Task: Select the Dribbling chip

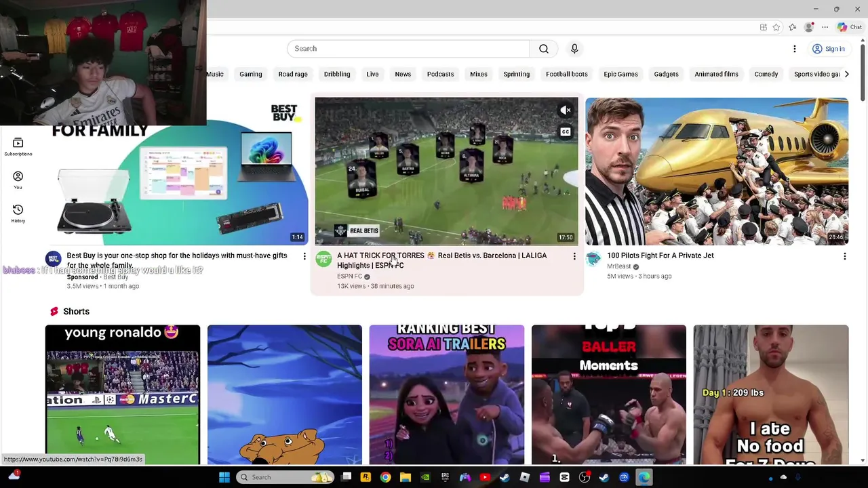Action: [337, 74]
